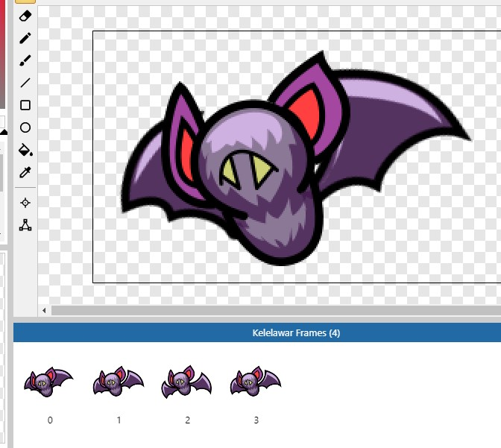The width and height of the screenshot is (501, 448).
Task: Click the frame label "0"
Action: click(x=50, y=420)
